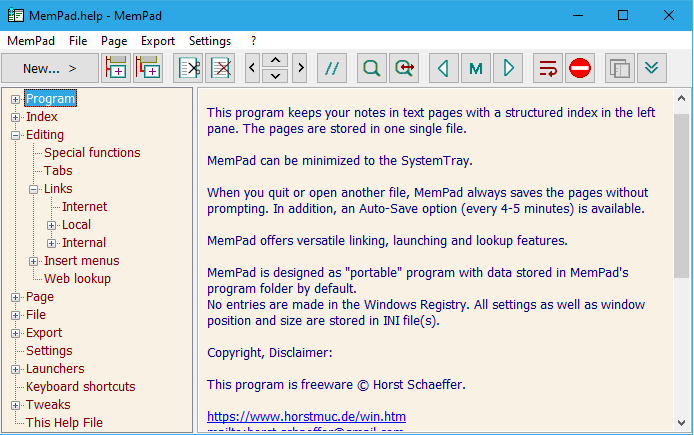Go to previous page triangle
This screenshot has height=435, width=694.
pyautogui.click(x=443, y=68)
